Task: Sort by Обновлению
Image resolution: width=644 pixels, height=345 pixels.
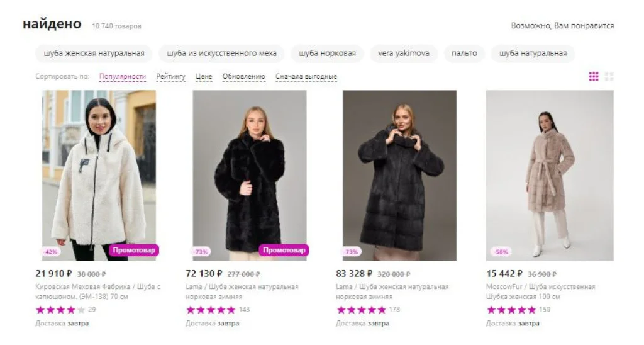Action: [x=243, y=77]
